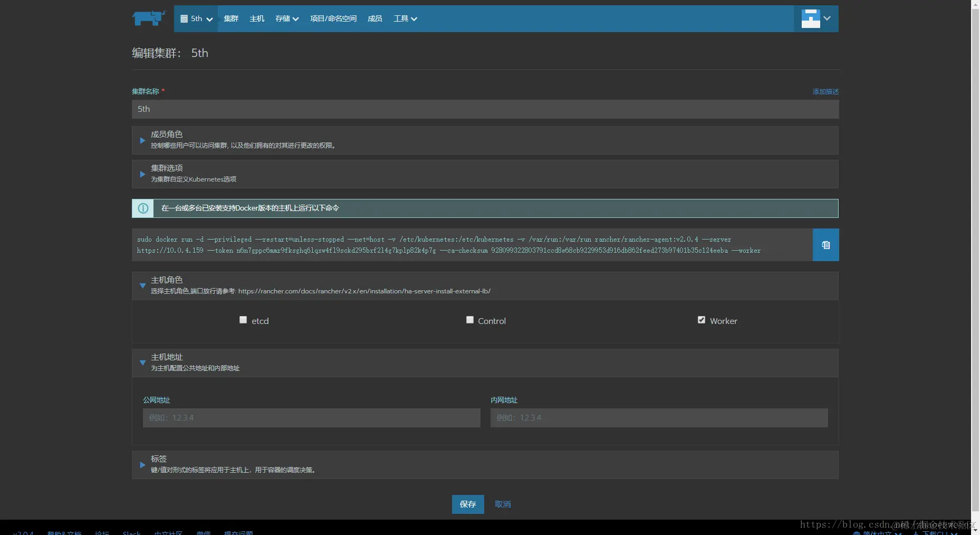Go to the 主机 menu item
The image size is (980, 535).
(x=257, y=18)
